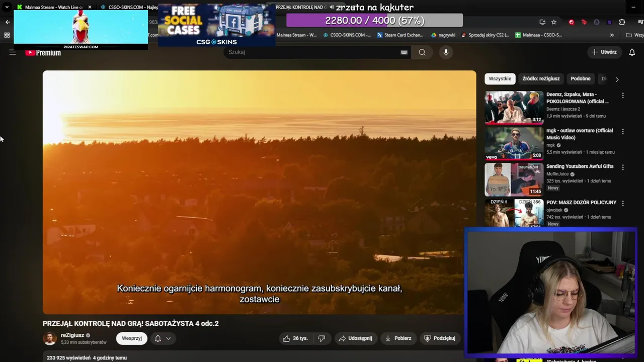Open Sending Youtubers Awful Gifts thumbnail
This screenshot has height=362, width=644.
[514, 179]
